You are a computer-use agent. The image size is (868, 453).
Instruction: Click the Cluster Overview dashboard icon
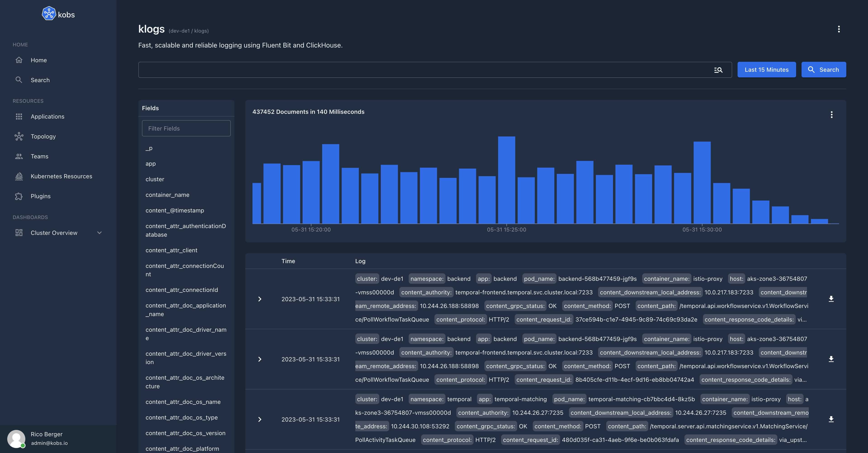(x=19, y=233)
